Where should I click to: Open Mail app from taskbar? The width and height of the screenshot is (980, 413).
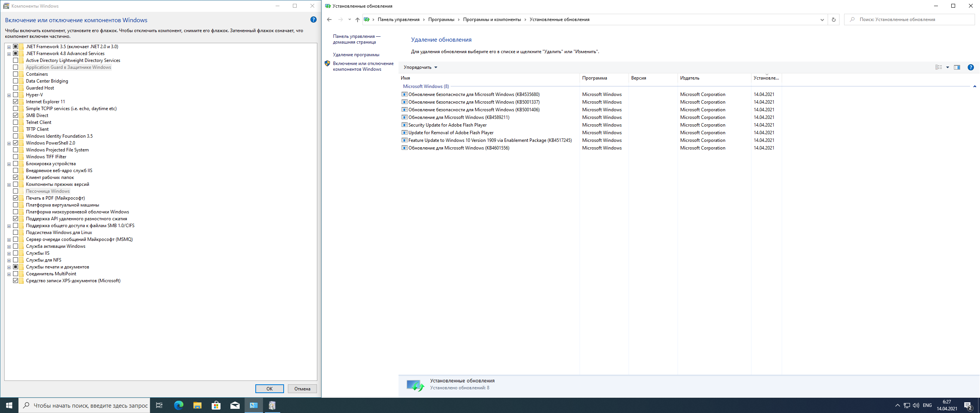[235, 405]
